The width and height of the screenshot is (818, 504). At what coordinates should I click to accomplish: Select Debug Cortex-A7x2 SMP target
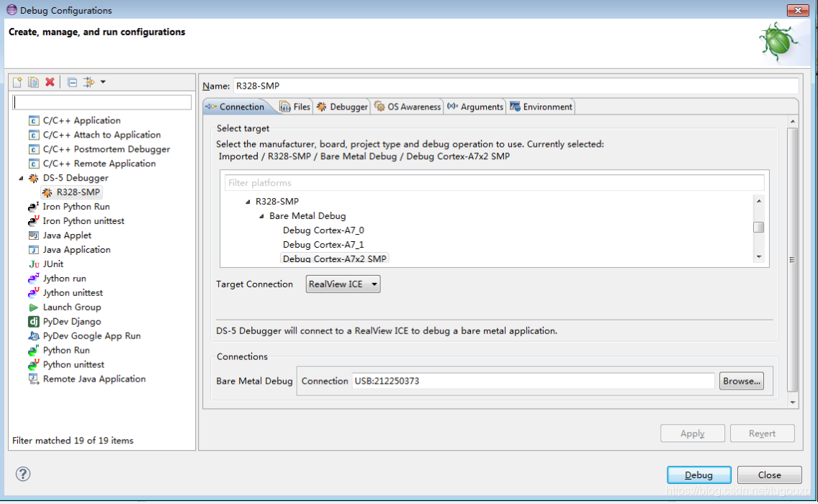[x=334, y=258]
